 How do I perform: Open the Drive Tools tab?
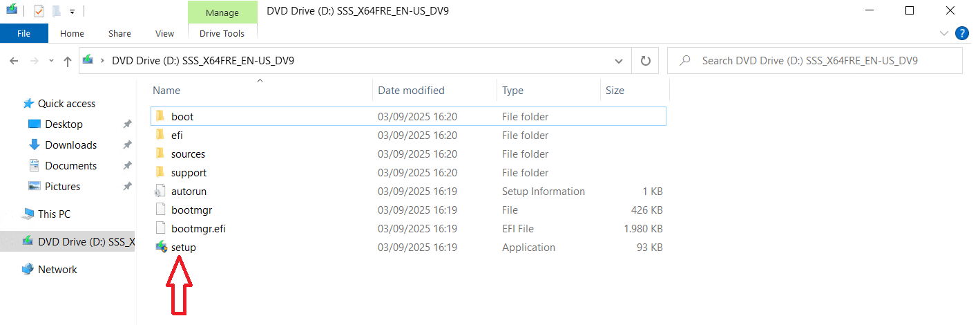coord(222,33)
